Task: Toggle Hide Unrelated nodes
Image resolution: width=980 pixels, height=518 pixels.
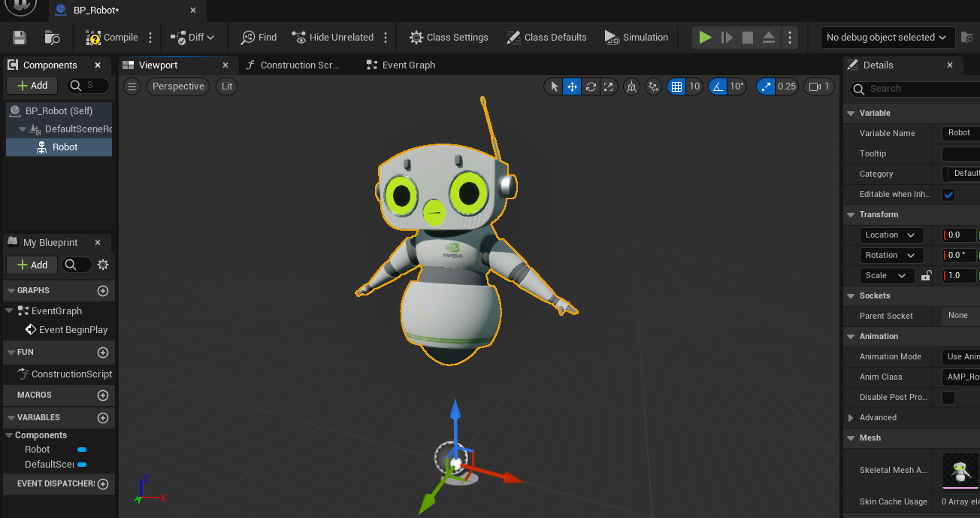Action: click(332, 38)
